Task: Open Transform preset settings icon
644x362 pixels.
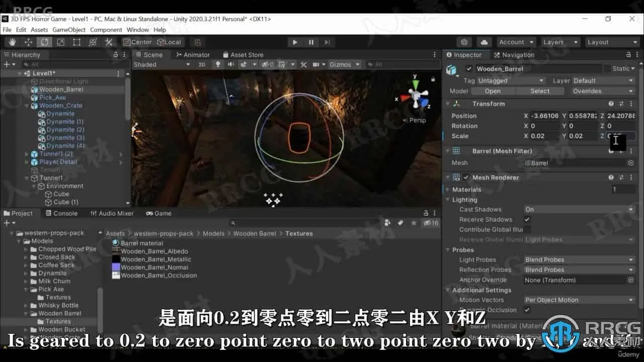Action: (x=621, y=104)
